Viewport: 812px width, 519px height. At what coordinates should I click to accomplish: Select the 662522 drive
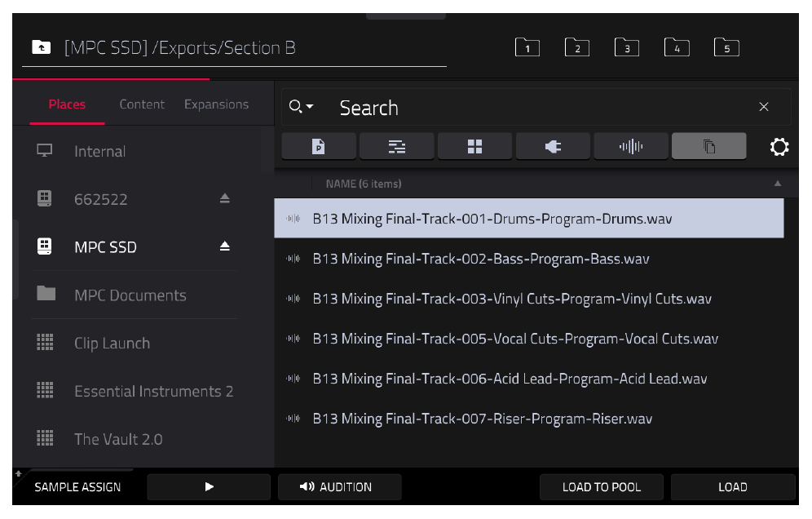click(101, 199)
